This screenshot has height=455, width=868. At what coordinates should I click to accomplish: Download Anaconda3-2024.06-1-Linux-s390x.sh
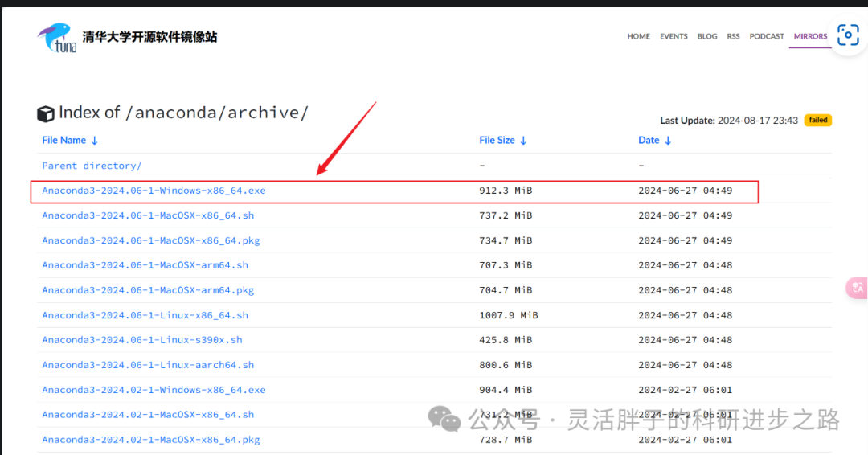tap(142, 340)
